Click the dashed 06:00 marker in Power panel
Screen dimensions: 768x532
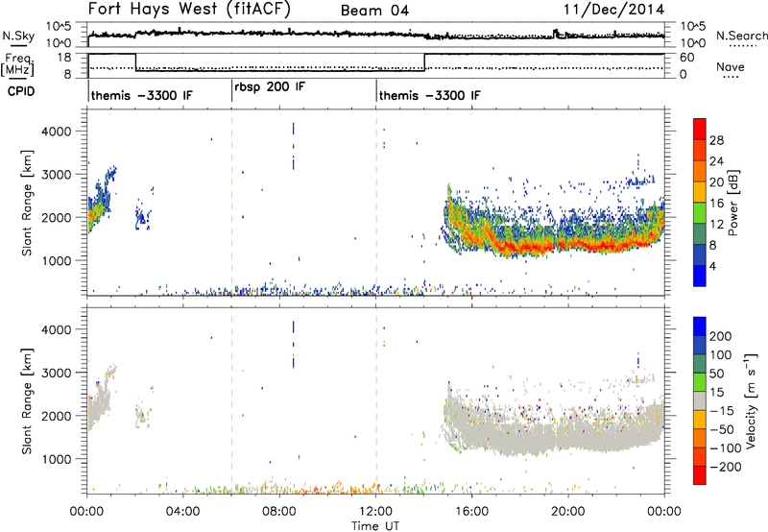[231, 203]
